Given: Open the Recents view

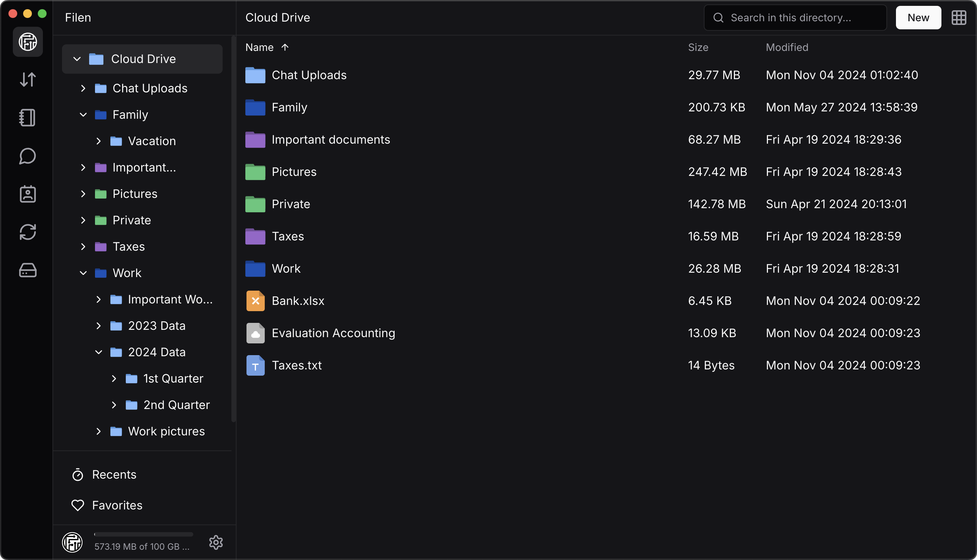Looking at the screenshot, I should [x=114, y=475].
